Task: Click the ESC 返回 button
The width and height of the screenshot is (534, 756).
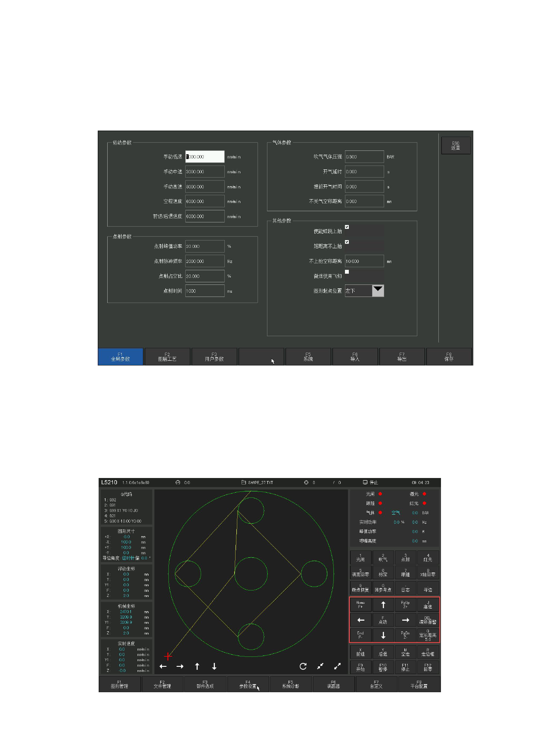Action: click(456, 146)
